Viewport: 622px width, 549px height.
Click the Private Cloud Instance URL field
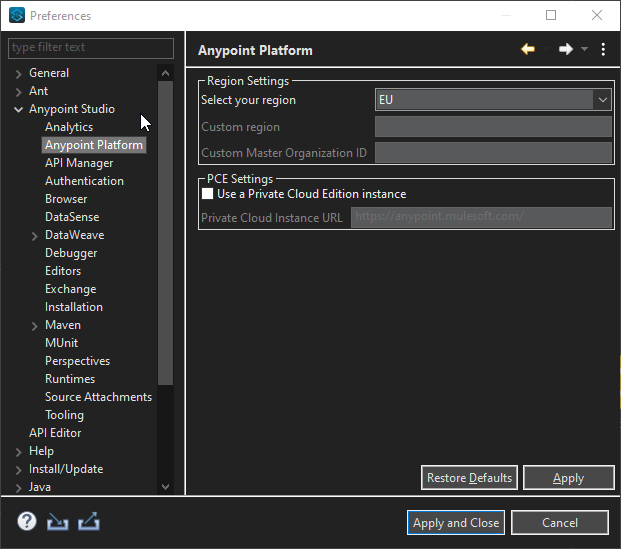pyautogui.click(x=481, y=217)
